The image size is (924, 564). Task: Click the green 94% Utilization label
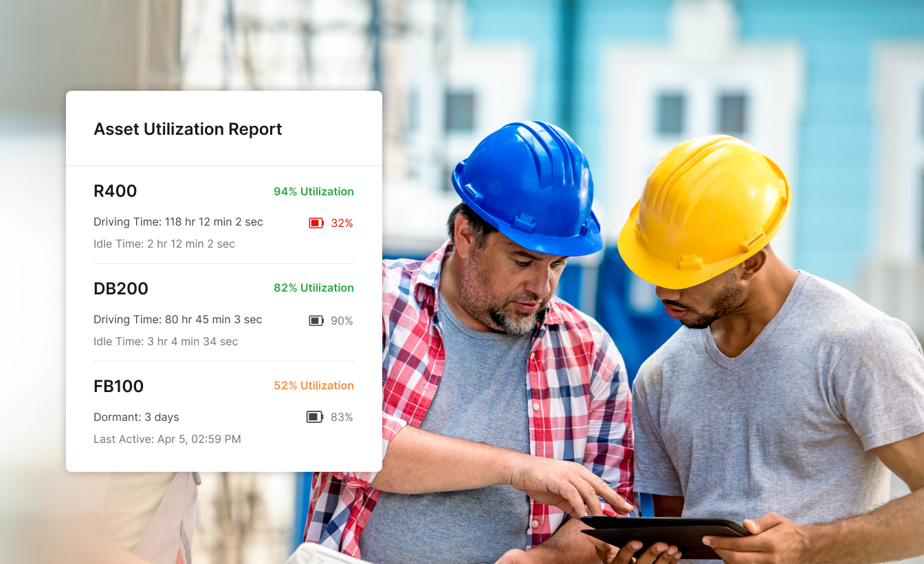(x=313, y=192)
